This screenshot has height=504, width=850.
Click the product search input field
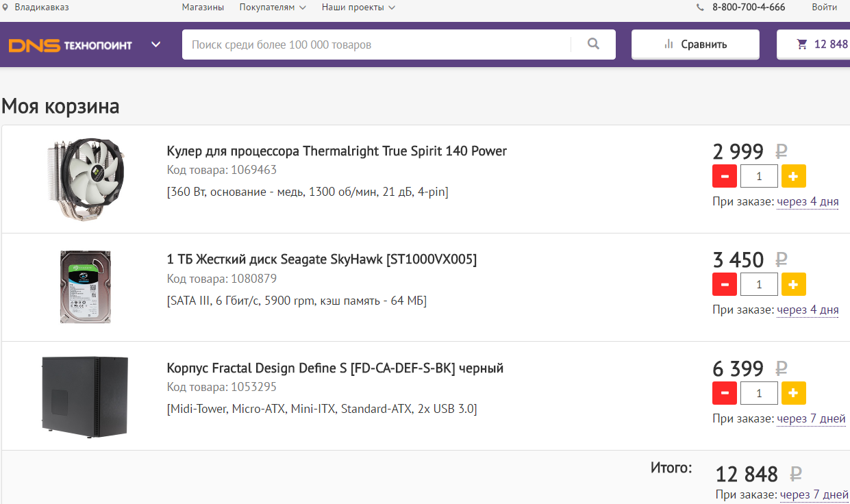[x=377, y=45]
